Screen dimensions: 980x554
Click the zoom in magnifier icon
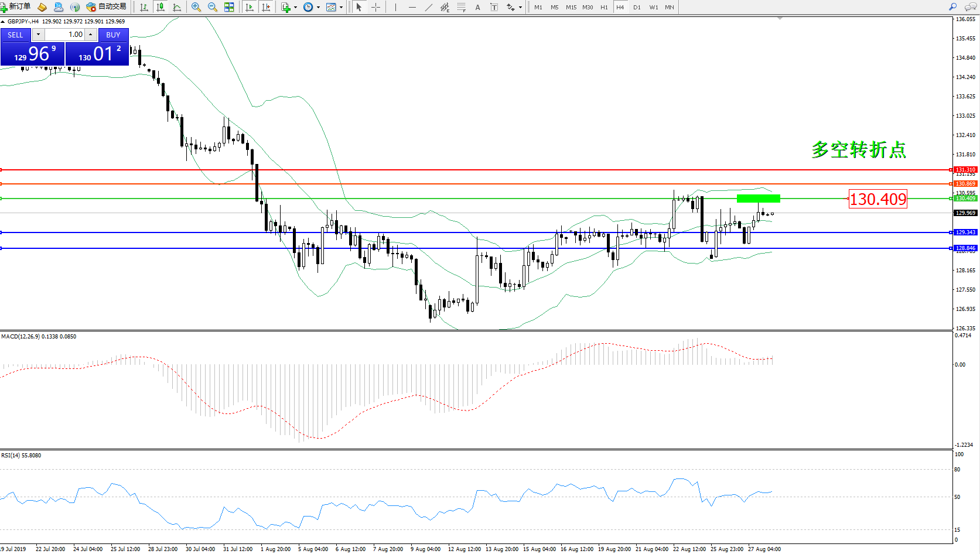(196, 7)
